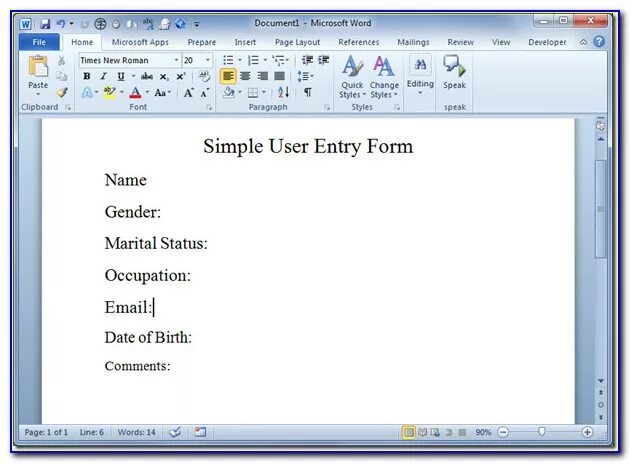Image resolution: width=631 pixels, height=464 pixels.
Task: Open the References tab
Action: coord(359,42)
